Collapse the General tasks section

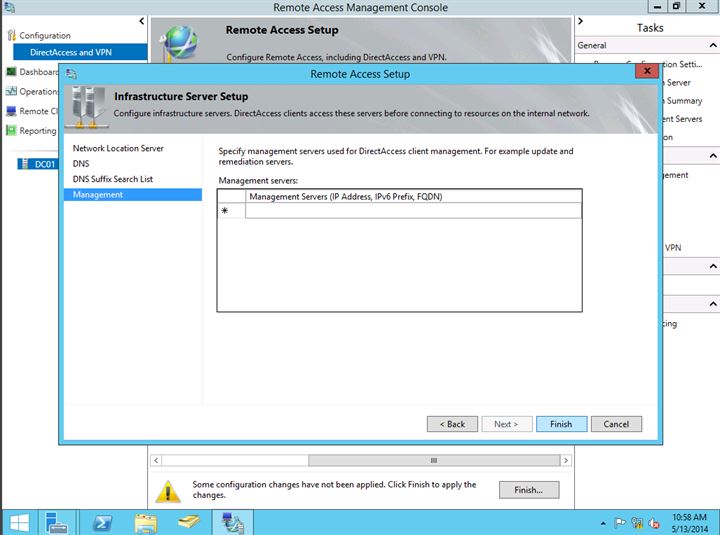713,45
